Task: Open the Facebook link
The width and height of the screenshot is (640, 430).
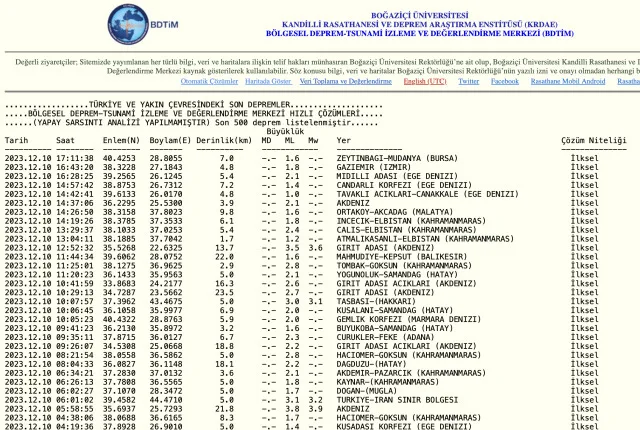Action: tap(505, 81)
